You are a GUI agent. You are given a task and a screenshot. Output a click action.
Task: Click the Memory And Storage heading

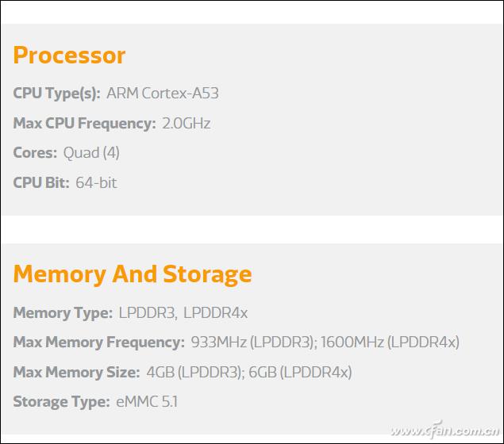tap(133, 275)
